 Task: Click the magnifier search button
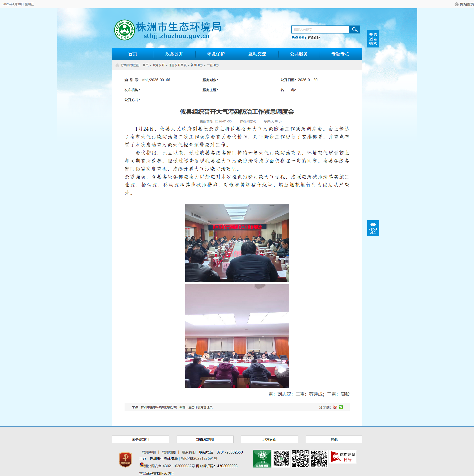354,29
